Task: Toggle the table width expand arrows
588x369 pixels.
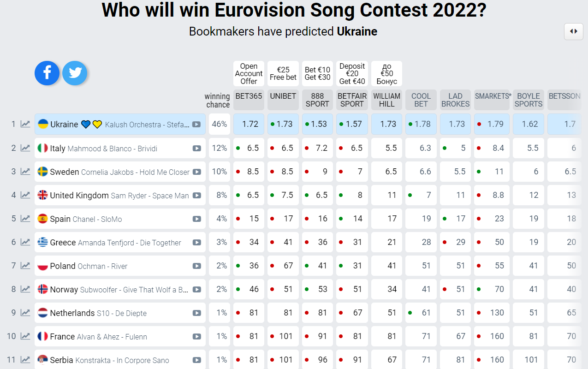Action: point(573,31)
